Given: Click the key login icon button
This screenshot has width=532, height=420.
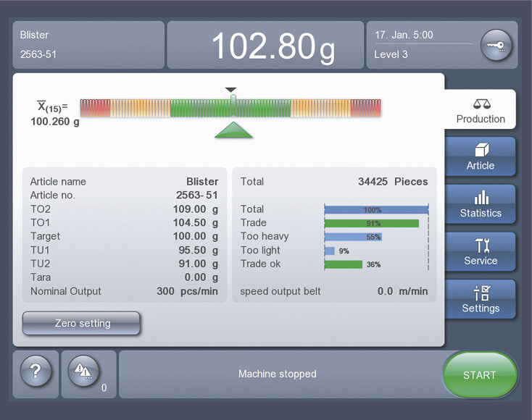Looking at the screenshot, I should (496, 45).
